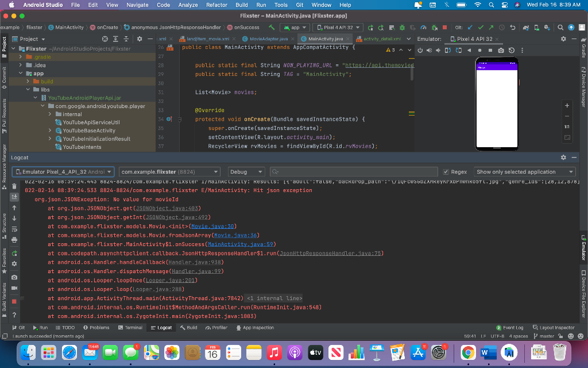588x368 pixels.
Task: Click the Debug app bug icon
Action: [402, 28]
